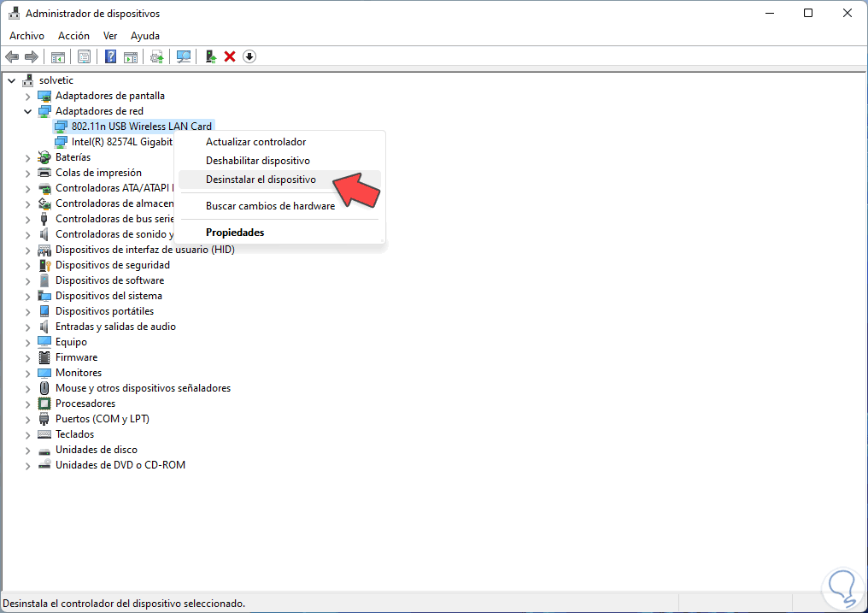Expand Adaptadores de pantalla
This screenshot has height=613, width=868.
[27, 97]
